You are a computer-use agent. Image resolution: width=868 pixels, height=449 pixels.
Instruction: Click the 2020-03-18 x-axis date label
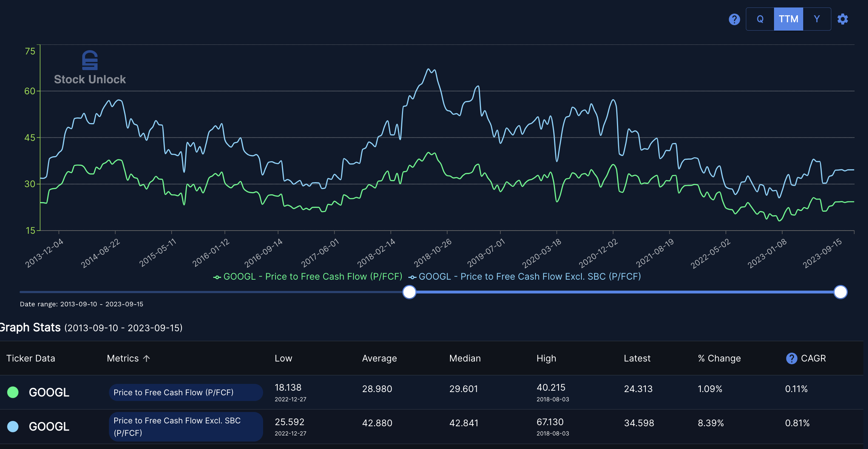point(542,253)
